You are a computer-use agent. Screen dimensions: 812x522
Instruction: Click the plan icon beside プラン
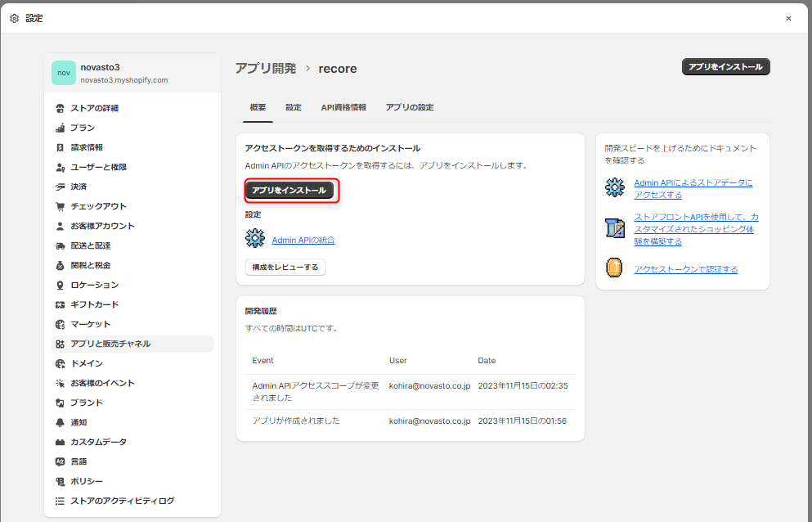[60, 128]
